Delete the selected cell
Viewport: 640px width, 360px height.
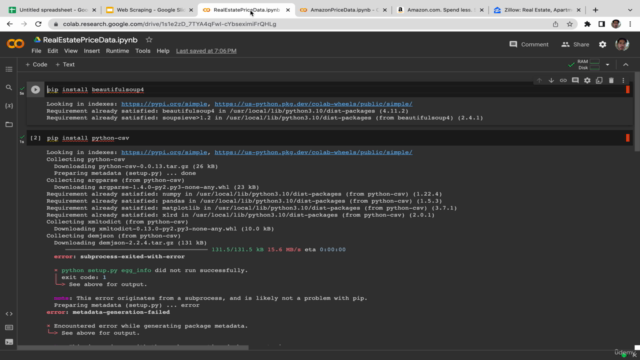pyautogui.click(x=611, y=80)
